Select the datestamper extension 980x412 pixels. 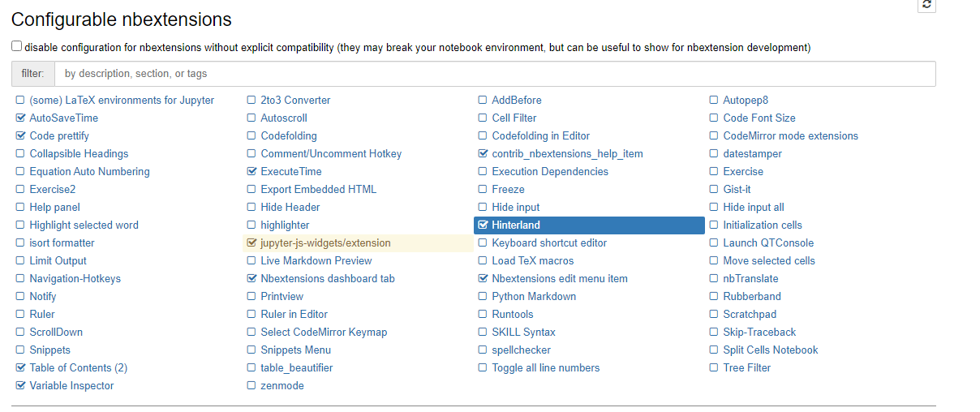(x=753, y=153)
